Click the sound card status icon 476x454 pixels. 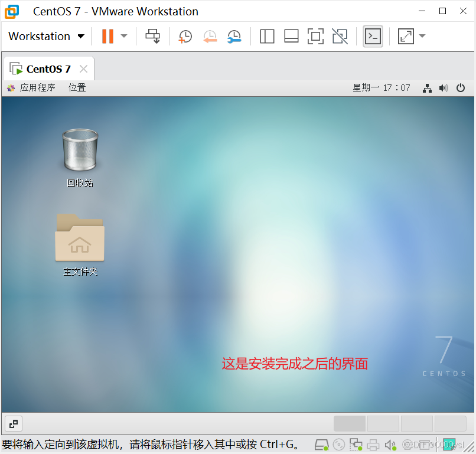(x=390, y=445)
